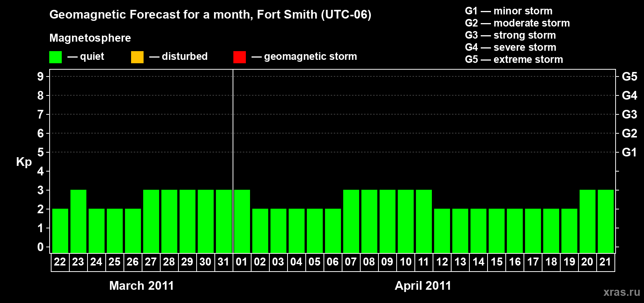Click the 'disturbed' legend label
The image size is (644, 303).
tap(184, 56)
